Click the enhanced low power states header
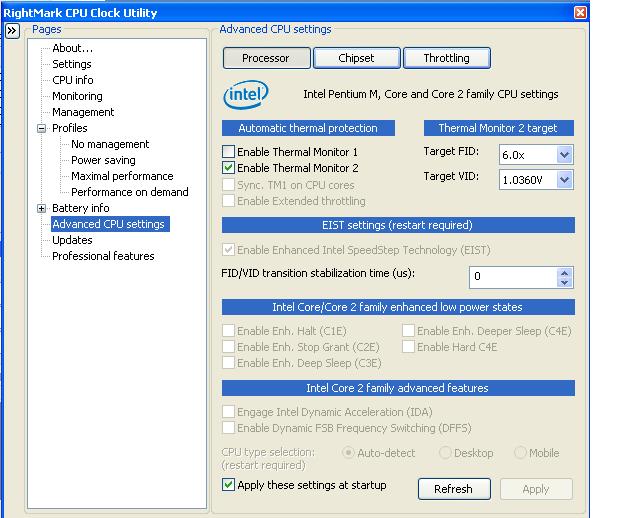The image size is (640, 518). [398, 307]
